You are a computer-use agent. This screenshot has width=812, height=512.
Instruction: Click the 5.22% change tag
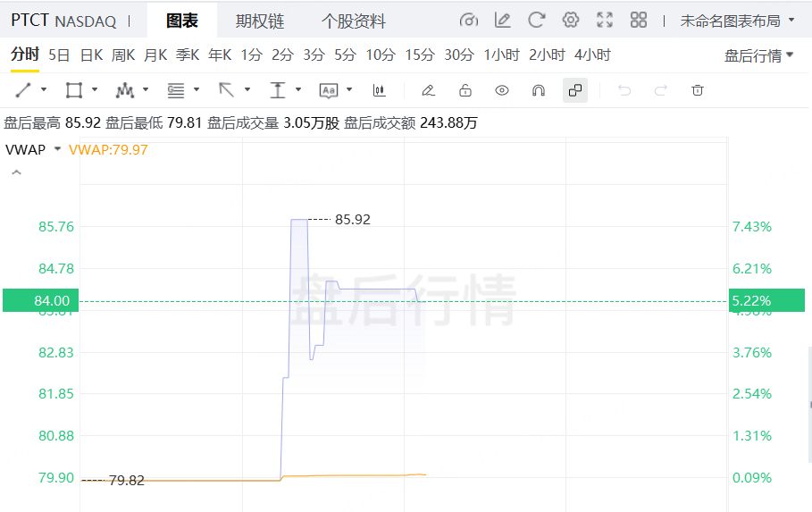[766, 300]
